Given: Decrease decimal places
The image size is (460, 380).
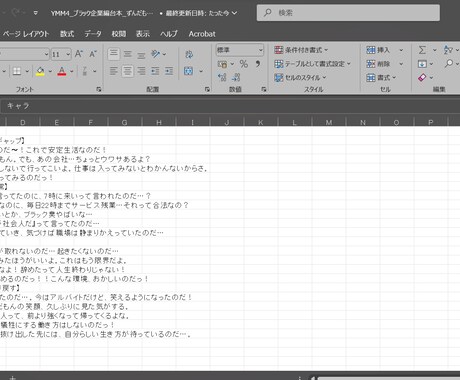Looking at the screenshot, I should (236, 77).
